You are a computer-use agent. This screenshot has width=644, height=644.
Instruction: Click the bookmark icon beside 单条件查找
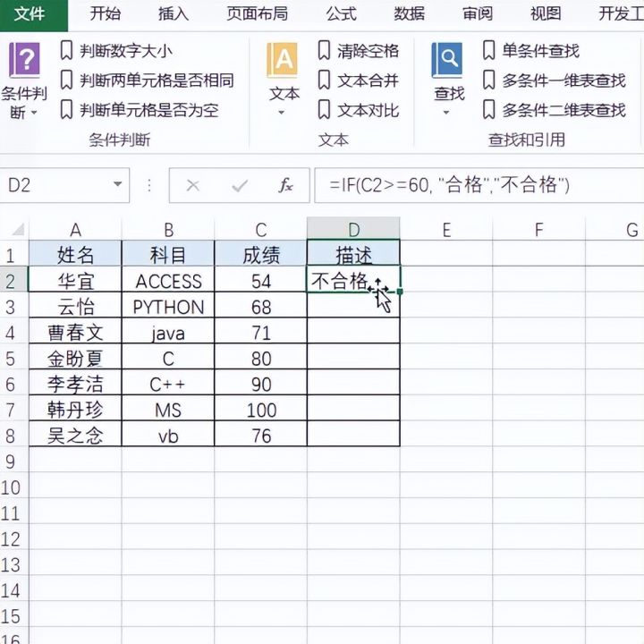point(488,50)
